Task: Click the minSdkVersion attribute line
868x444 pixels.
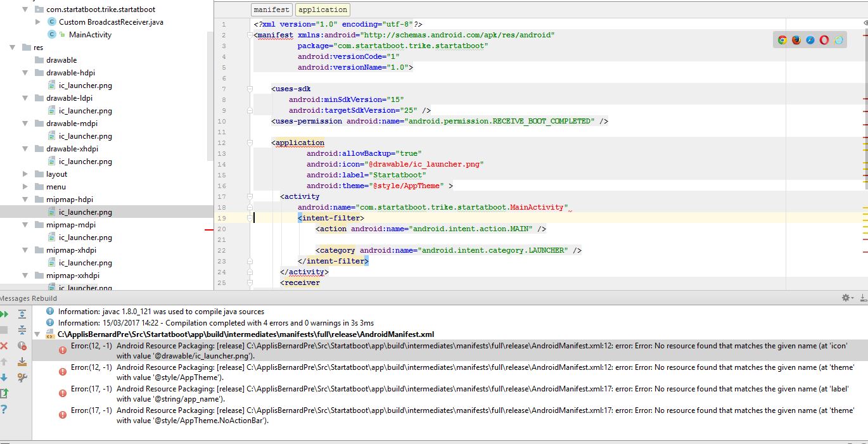Action: click(x=347, y=99)
